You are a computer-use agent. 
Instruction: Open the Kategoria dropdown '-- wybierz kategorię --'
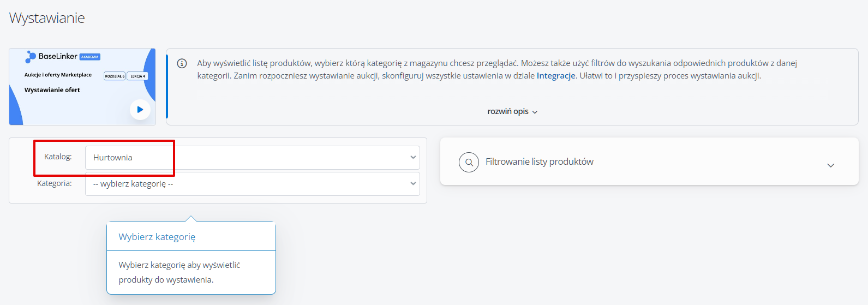(x=253, y=184)
